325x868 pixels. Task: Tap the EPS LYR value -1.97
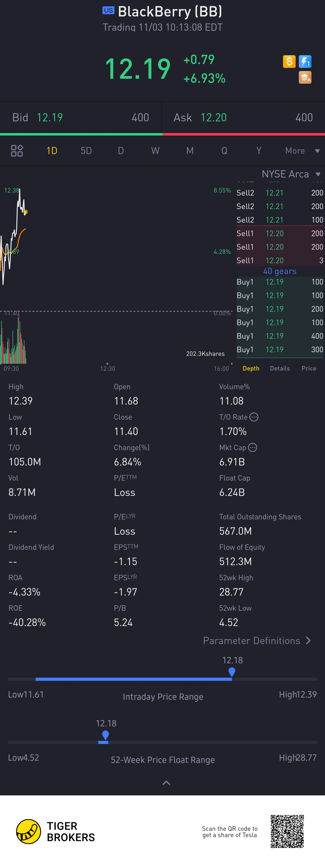click(x=125, y=592)
